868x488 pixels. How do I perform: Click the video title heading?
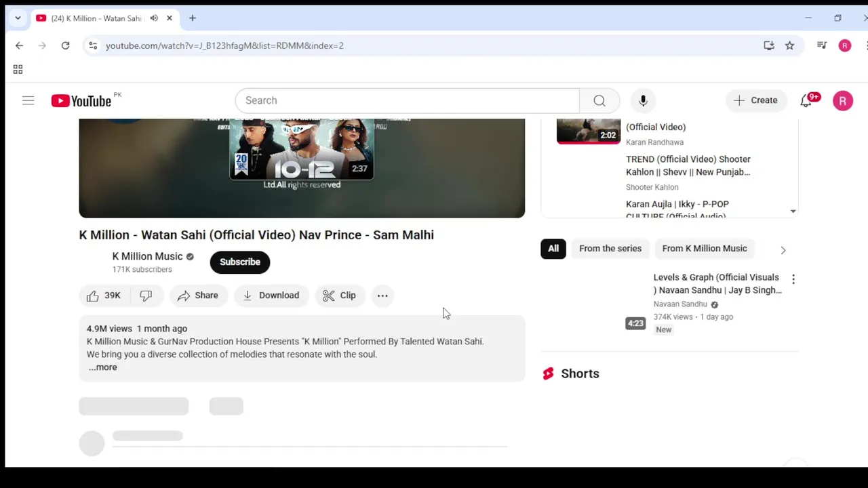click(256, 235)
